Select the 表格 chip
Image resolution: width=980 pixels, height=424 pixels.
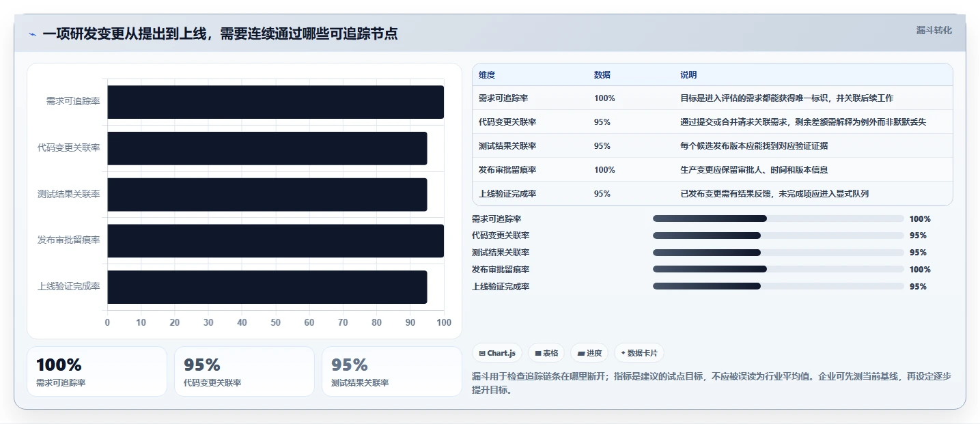point(546,353)
